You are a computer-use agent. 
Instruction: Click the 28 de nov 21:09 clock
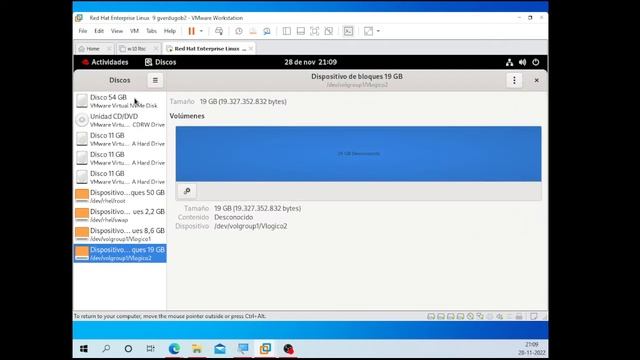point(311,62)
